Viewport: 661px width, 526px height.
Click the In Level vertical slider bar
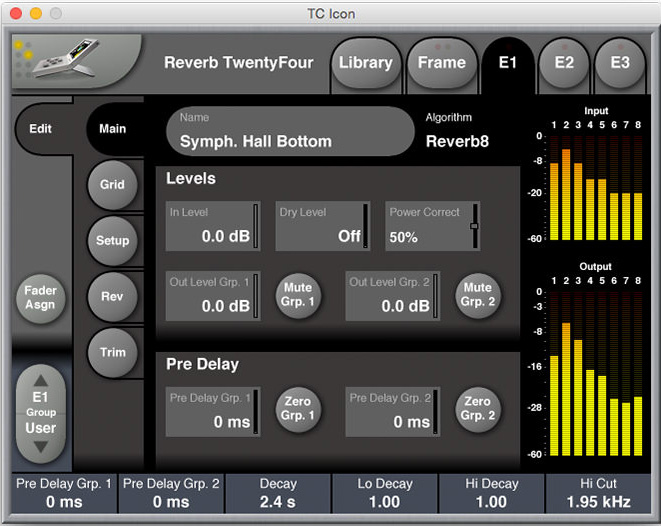255,226
